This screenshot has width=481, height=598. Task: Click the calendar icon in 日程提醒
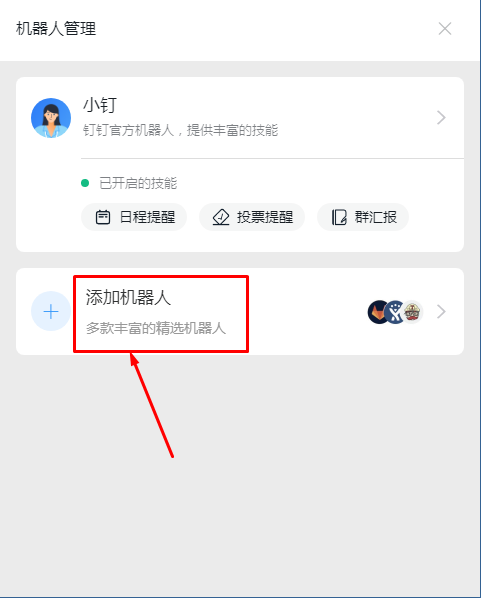tap(103, 217)
